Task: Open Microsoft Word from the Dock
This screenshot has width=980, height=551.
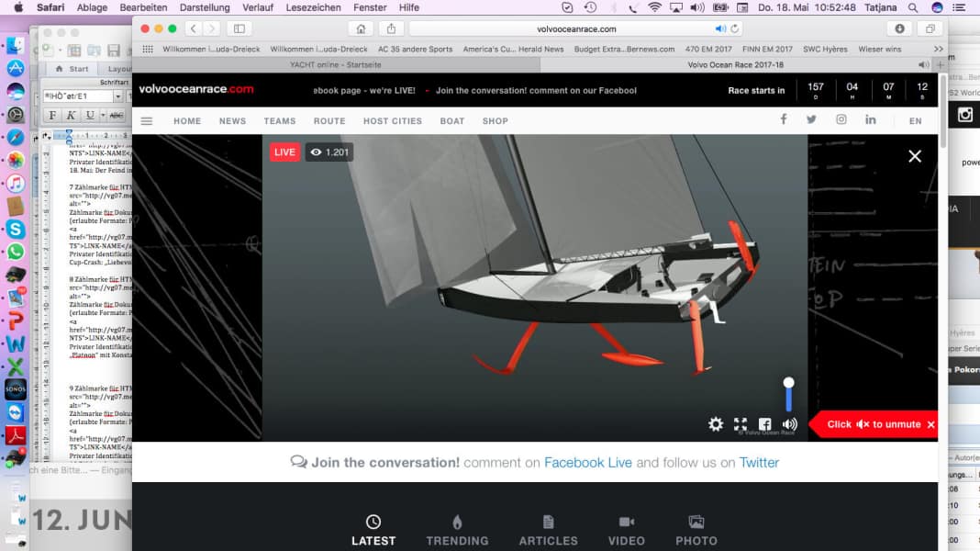Action: [15, 343]
